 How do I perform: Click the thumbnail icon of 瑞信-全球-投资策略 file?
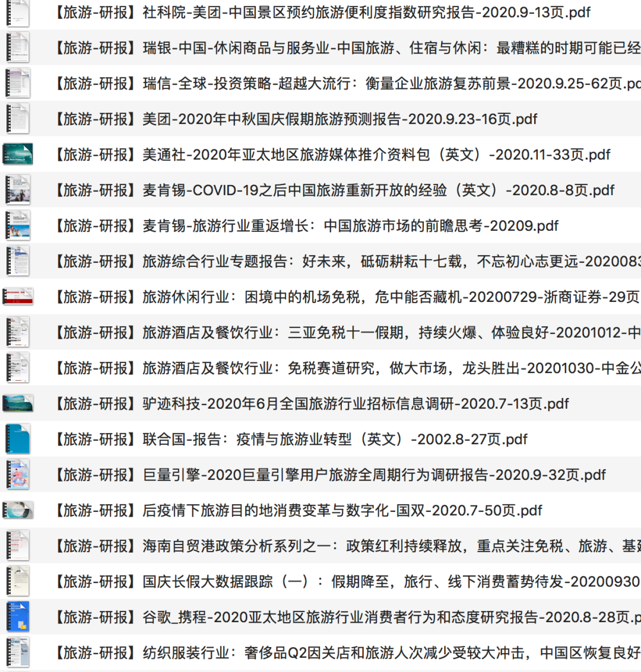(17, 84)
